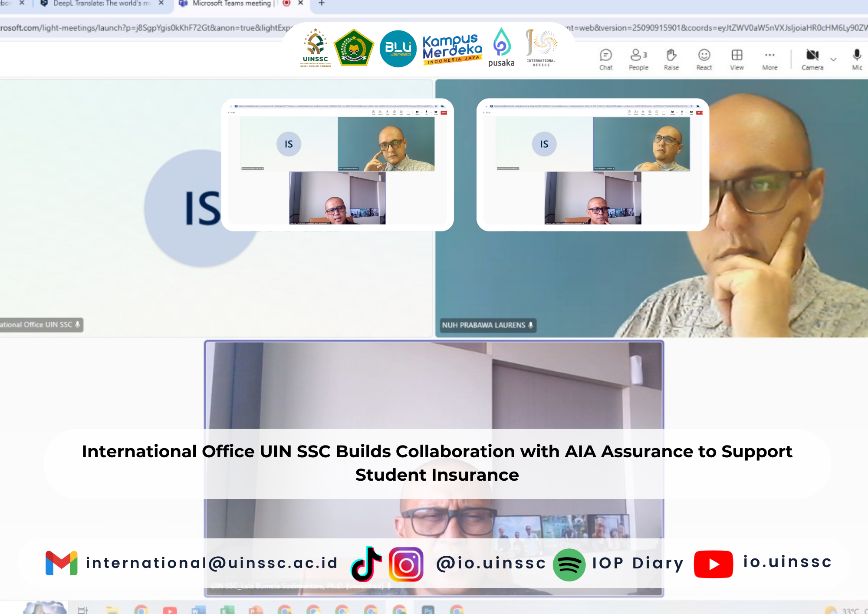Raise your hand in the meeting
The image size is (868, 614).
tap(671, 59)
